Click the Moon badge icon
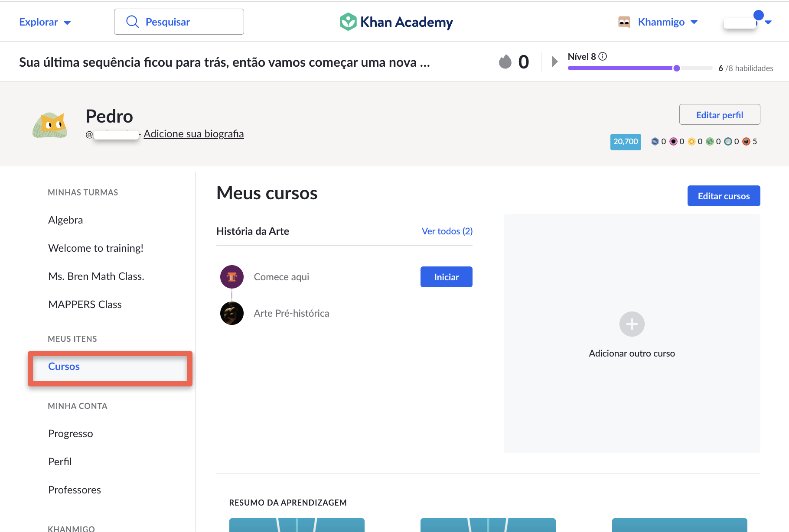The height and width of the screenshot is (532, 789). click(x=728, y=141)
